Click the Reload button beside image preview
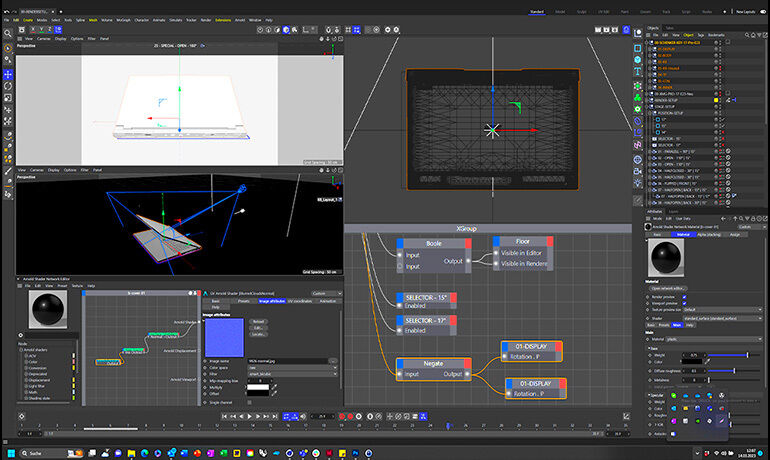Screen dimensions: 770x460 click(258, 321)
